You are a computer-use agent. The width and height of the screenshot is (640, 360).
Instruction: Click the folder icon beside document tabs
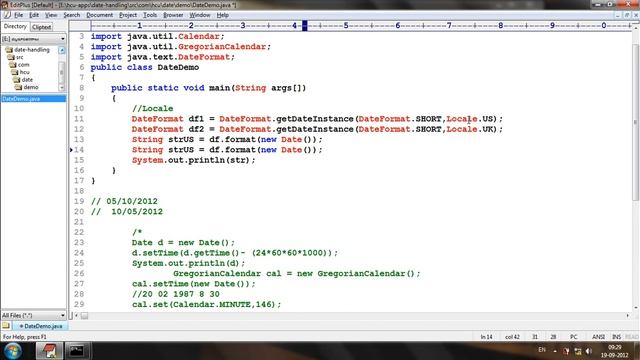tap(6, 326)
